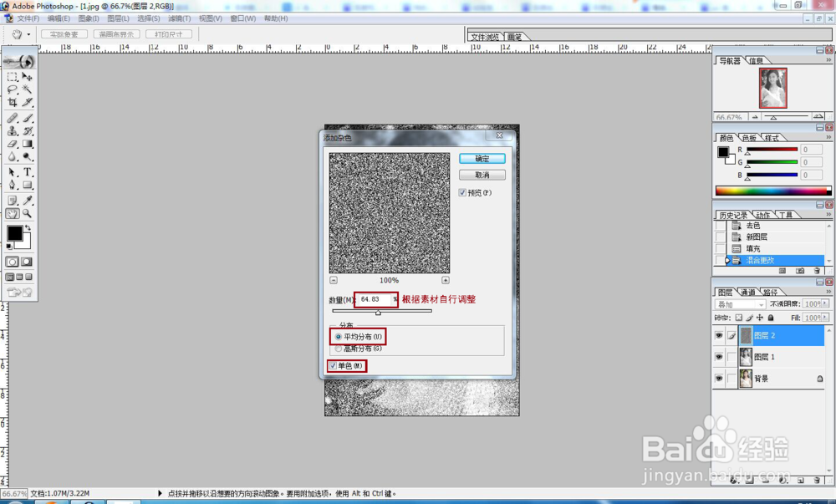This screenshot has height=504, width=836.
Task: Create a new layer in Layers panel
Action: click(x=800, y=480)
